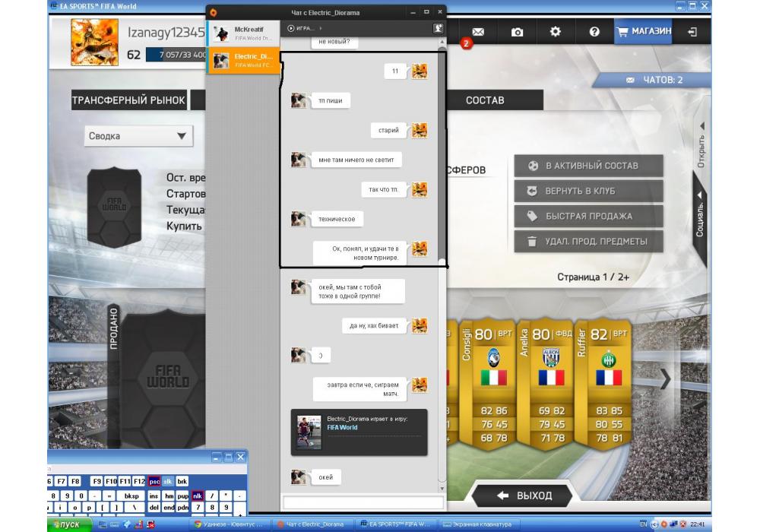Click the add friend icon in chat header

click(x=438, y=29)
